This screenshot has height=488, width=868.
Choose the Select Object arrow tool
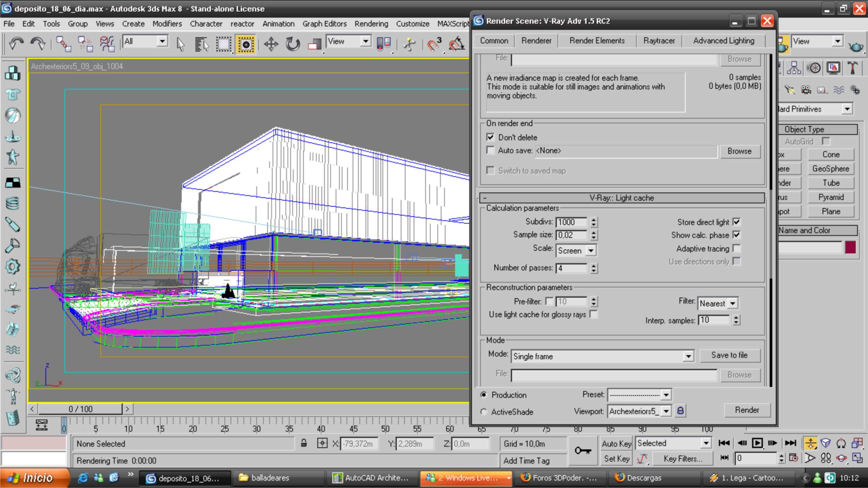pyautogui.click(x=181, y=44)
